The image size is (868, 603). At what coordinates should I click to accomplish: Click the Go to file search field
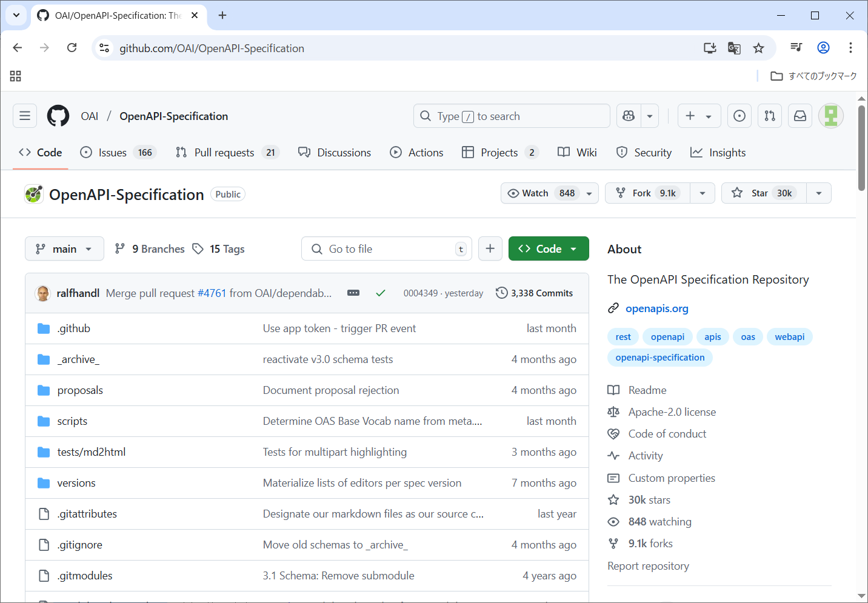[x=388, y=248]
